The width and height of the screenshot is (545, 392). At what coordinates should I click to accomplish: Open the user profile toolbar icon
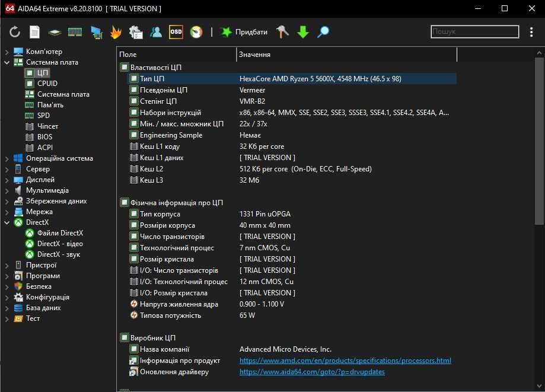click(156, 32)
